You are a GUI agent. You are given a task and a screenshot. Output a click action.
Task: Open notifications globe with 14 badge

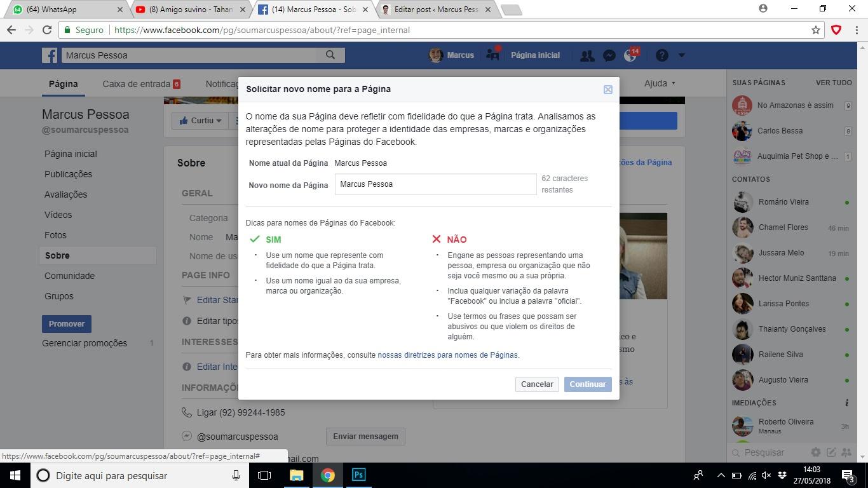630,55
